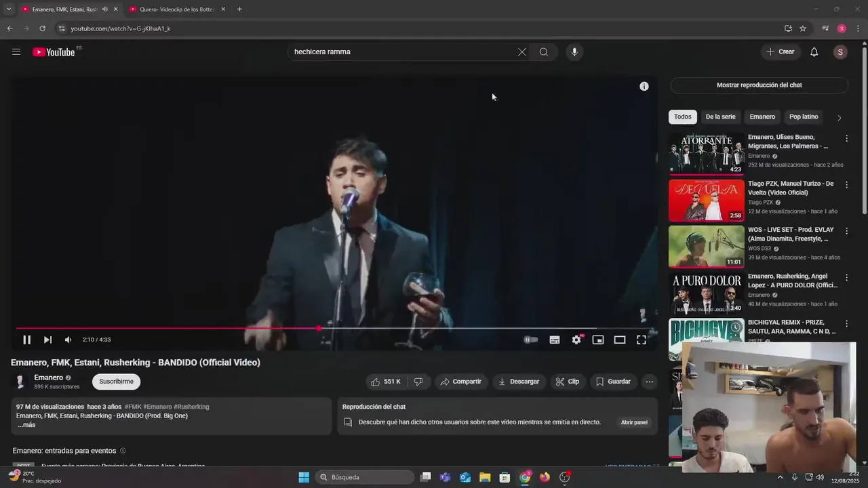Reload the page

(42, 28)
